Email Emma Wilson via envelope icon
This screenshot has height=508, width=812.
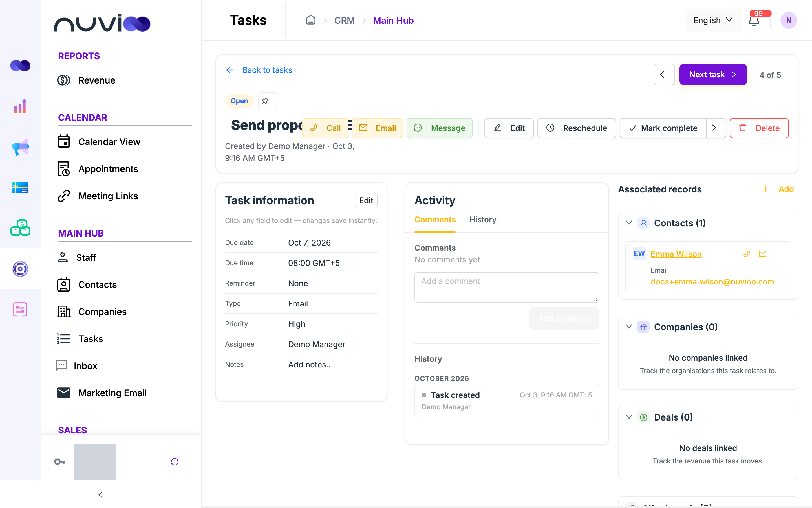(x=762, y=254)
